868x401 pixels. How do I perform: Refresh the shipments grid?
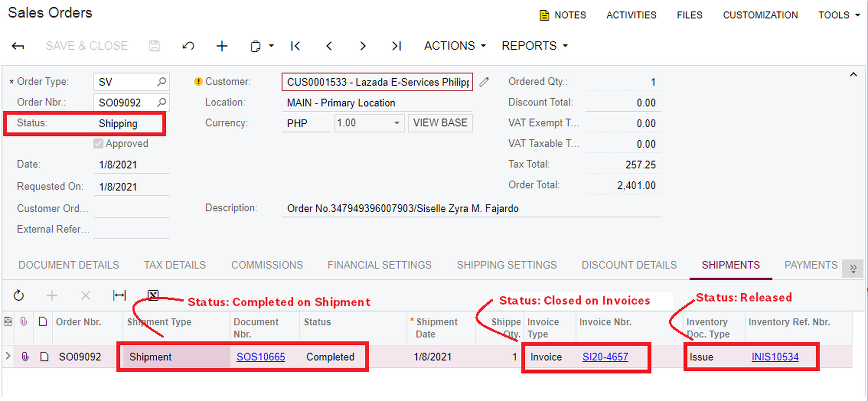pyautogui.click(x=19, y=296)
